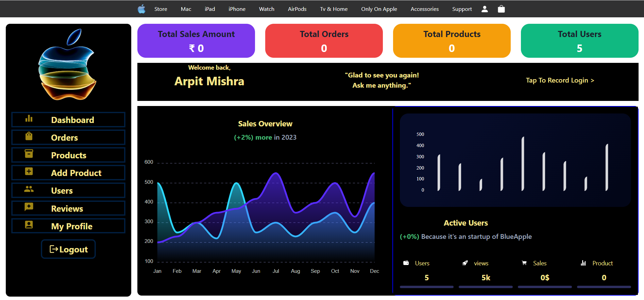Open the user account icon in navbar
This screenshot has width=644, height=300.
[485, 9]
